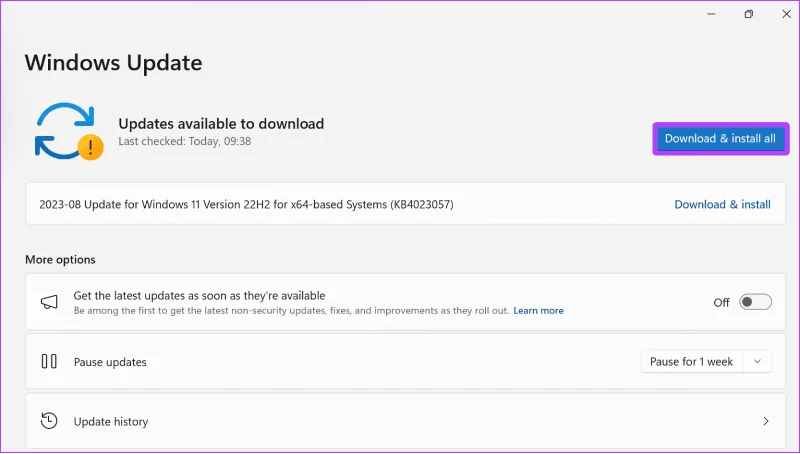Click the clock history icon
This screenshot has width=800, height=454.
click(x=49, y=421)
